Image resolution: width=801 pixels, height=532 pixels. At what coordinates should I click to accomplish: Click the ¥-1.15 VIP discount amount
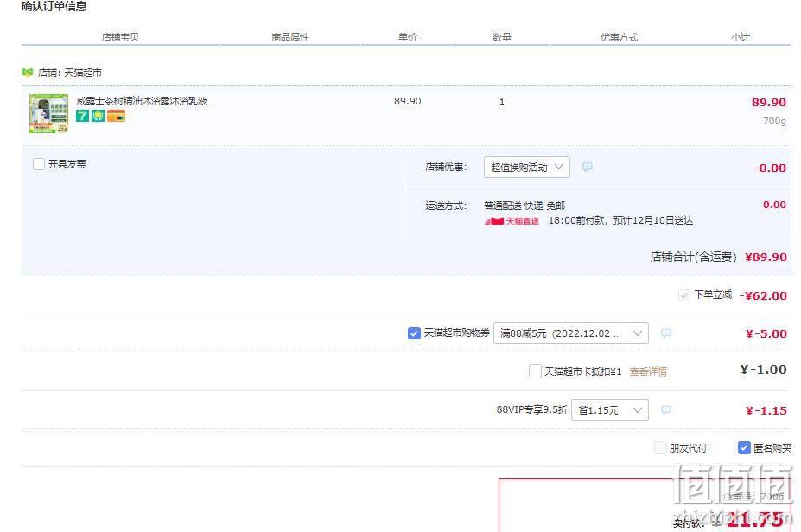pos(766,410)
